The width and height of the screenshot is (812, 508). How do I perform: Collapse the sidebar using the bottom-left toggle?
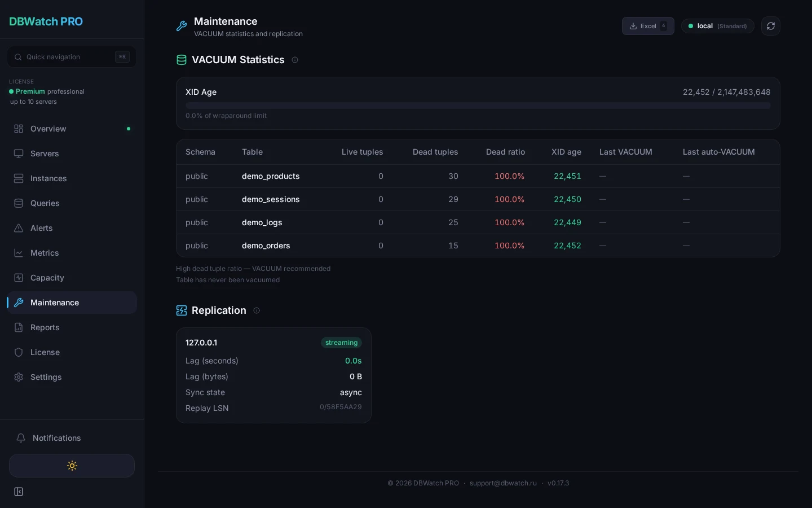click(x=19, y=492)
